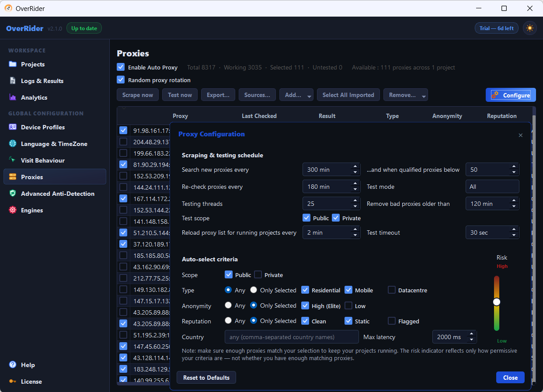Toggle the sun theme switch icon
543x392 pixels.
click(x=530, y=28)
